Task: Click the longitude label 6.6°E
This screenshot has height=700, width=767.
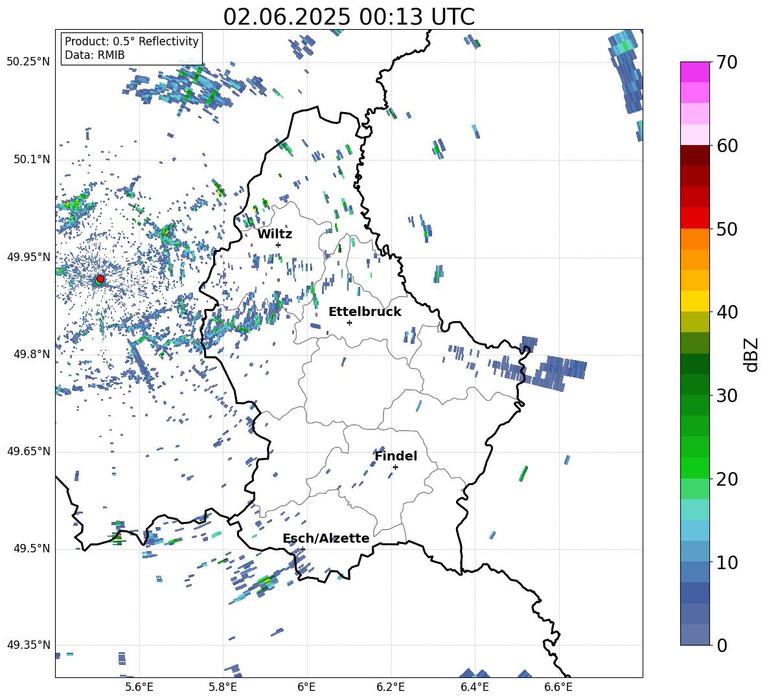Action: pos(558,687)
